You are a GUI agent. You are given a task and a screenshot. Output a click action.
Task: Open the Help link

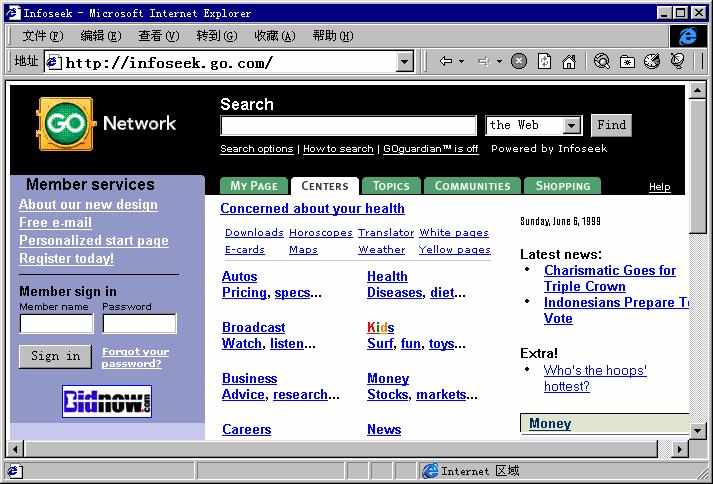tap(659, 187)
